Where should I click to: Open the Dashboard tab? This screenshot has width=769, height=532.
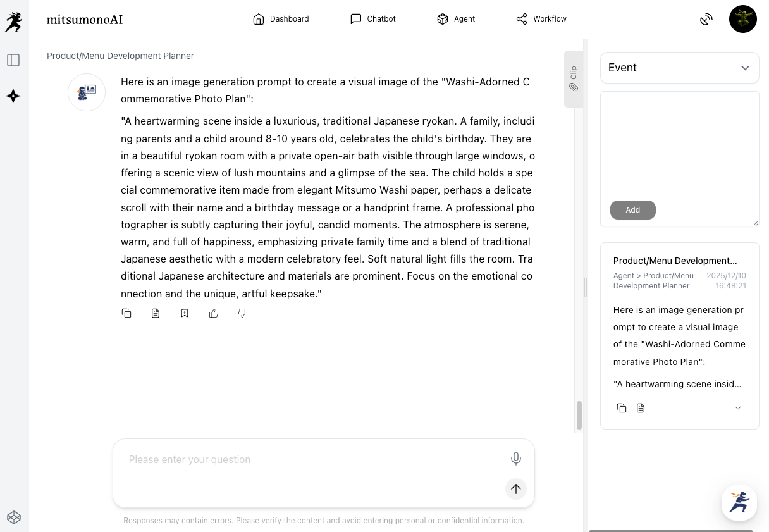point(281,19)
